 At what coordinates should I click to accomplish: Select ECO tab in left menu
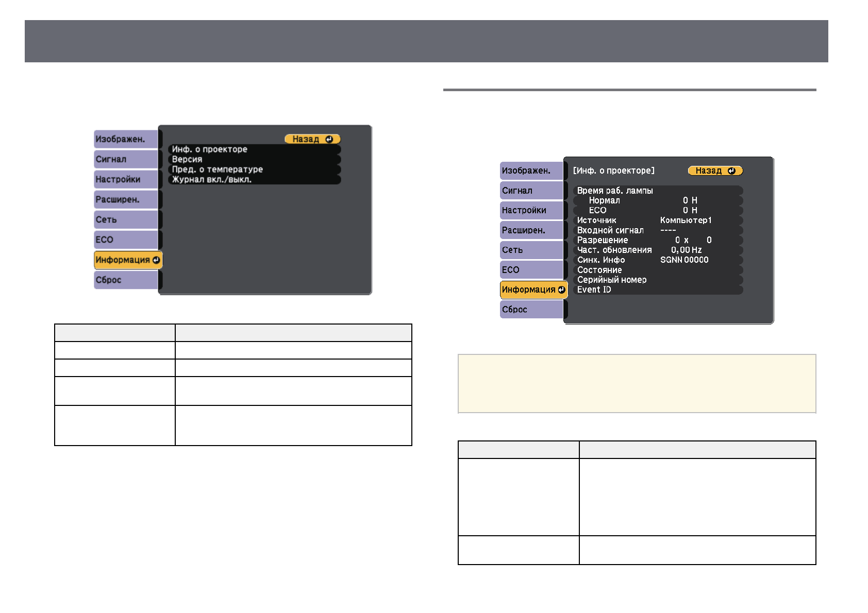(126, 240)
